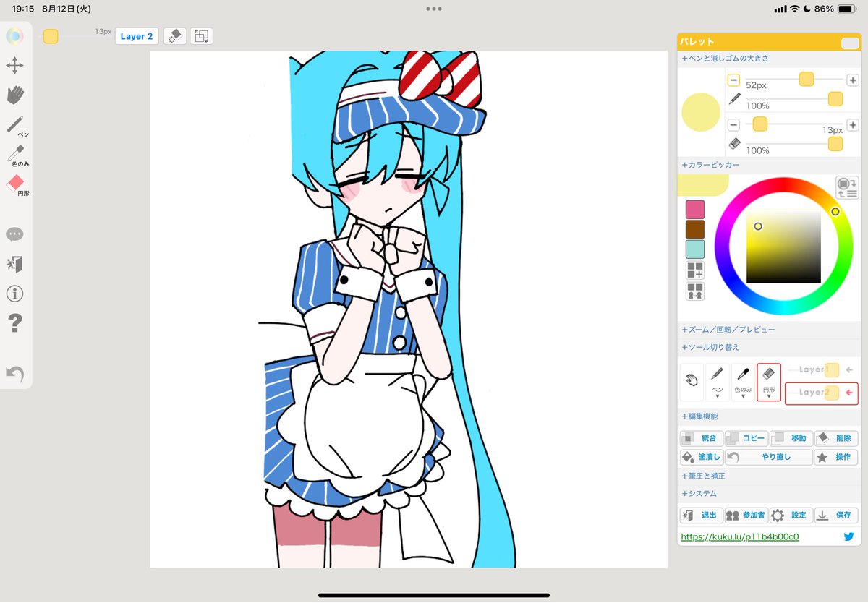Open 円形 eraser dropdown in tool switch panel
The image size is (868, 603).
point(769,382)
